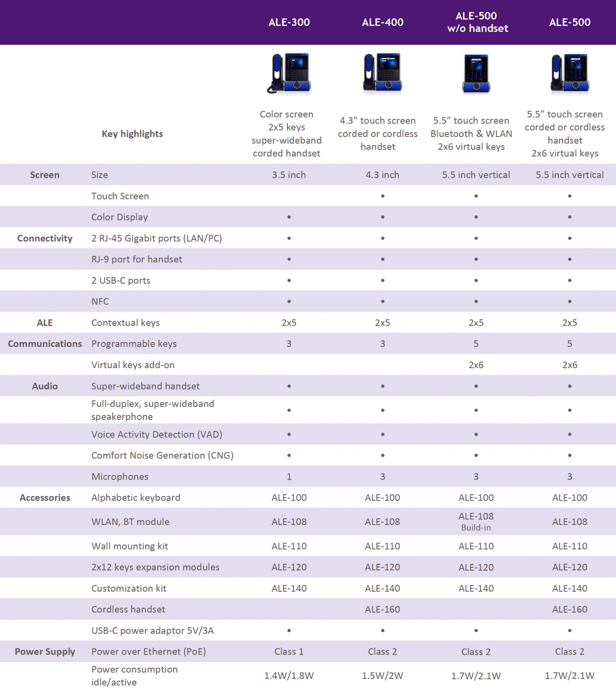
Task: Select ALE-160 cell under ALE-400
Action: 382,609
